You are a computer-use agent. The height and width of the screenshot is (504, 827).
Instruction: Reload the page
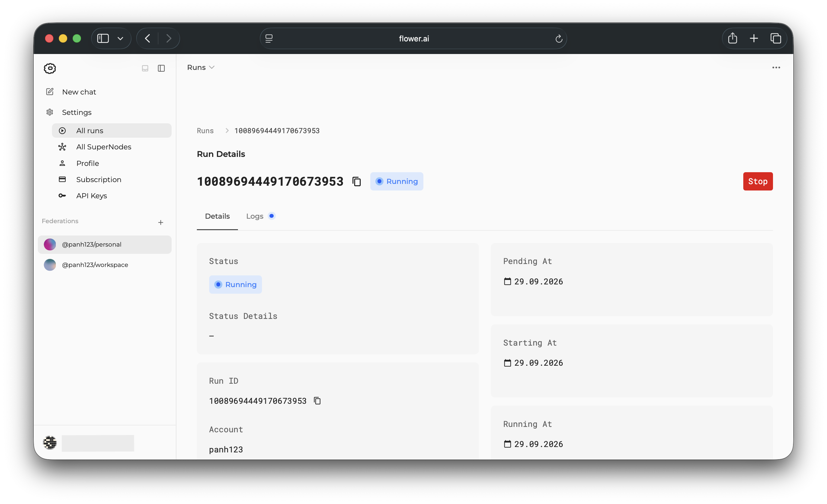coord(558,39)
